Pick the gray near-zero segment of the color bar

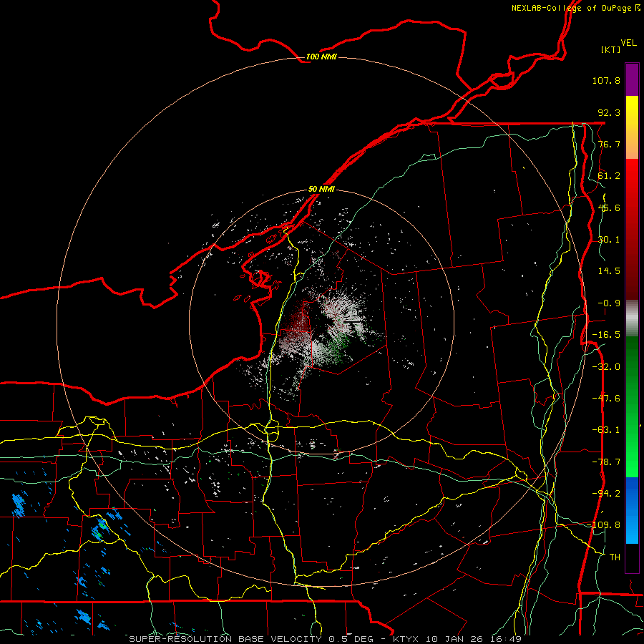pos(632,318)
